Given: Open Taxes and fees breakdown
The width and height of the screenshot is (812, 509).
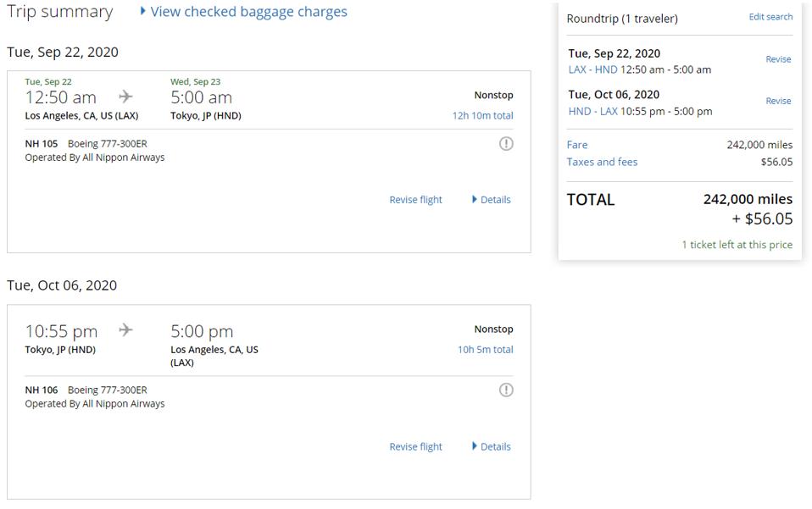Looking at the screenshot, I should (x=602, y=162).
